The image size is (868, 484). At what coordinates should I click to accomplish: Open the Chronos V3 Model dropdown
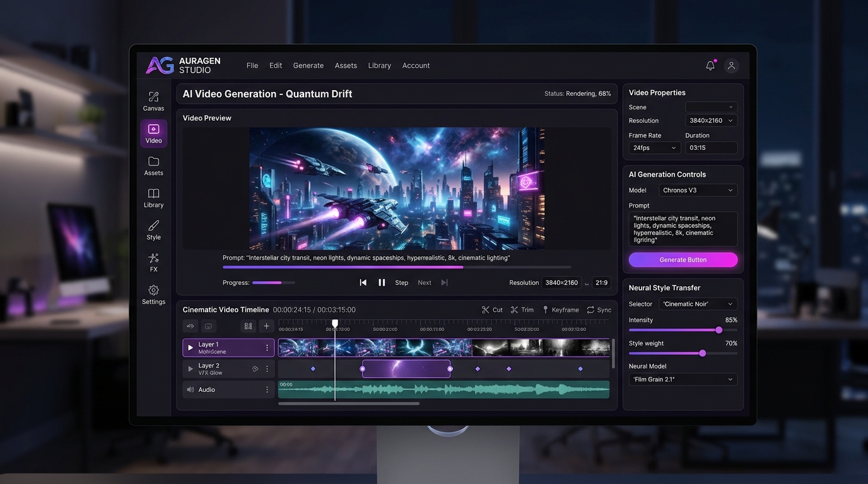[x=698, y=190]
